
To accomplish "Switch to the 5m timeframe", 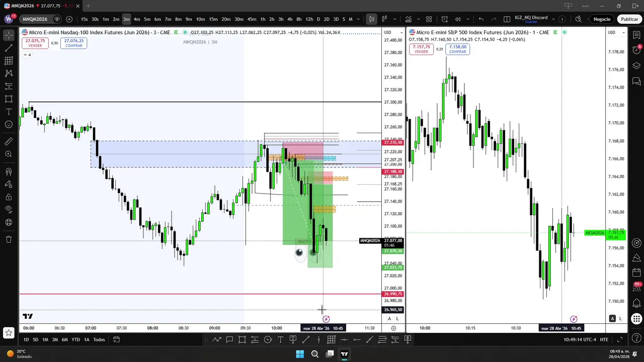I will tap(147, 19).
